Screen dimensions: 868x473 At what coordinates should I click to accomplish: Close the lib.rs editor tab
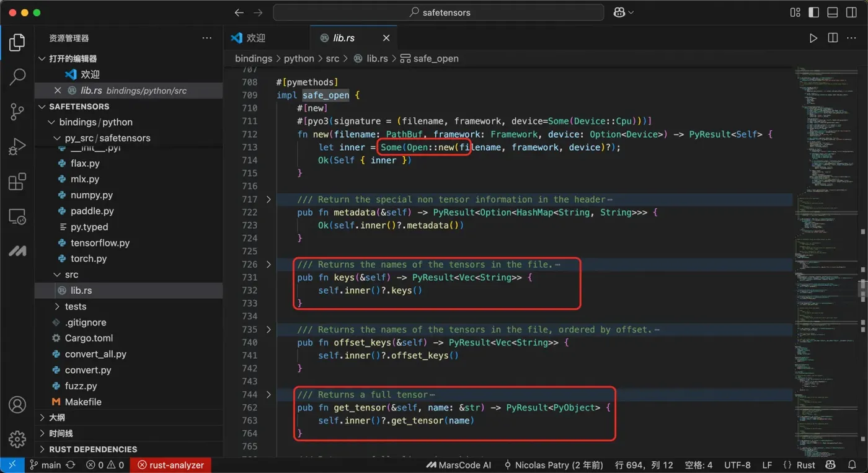[x=386, y=38]
